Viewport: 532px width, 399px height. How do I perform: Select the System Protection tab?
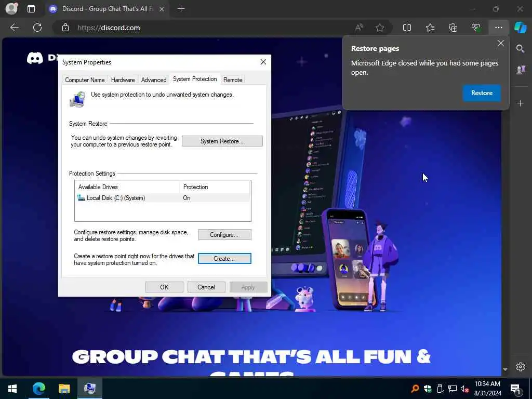pos(195,79)
